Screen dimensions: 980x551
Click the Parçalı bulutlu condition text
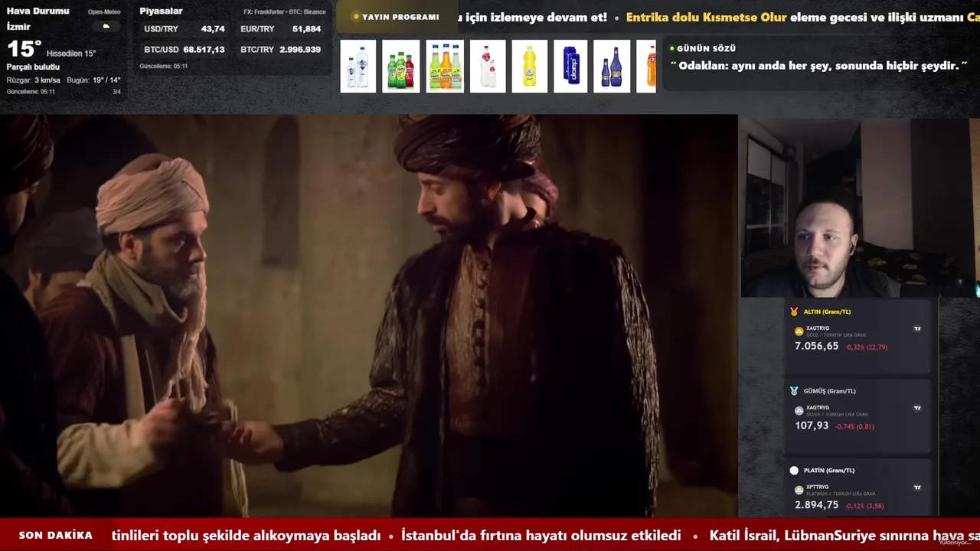coord(33,67)
